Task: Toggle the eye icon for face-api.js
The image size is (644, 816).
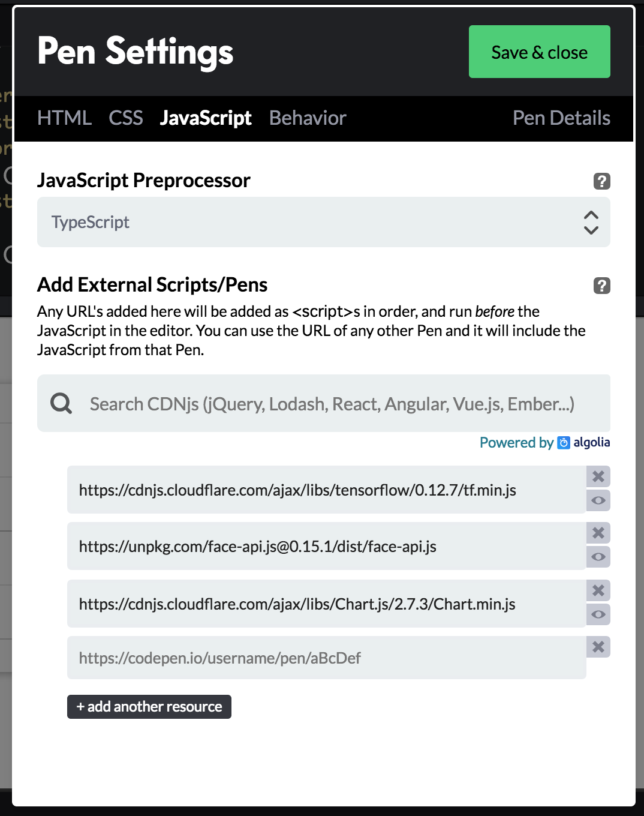Action: tap(598, 557)
